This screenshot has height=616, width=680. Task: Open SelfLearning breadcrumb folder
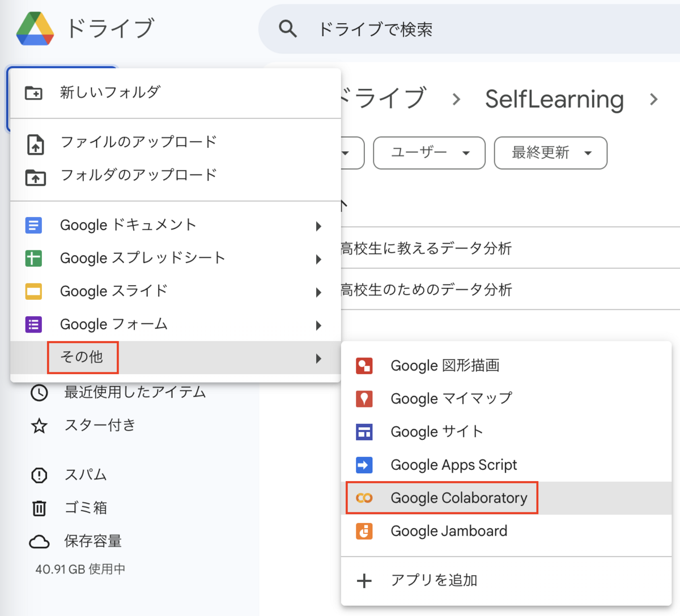click(x=554, y=100)
